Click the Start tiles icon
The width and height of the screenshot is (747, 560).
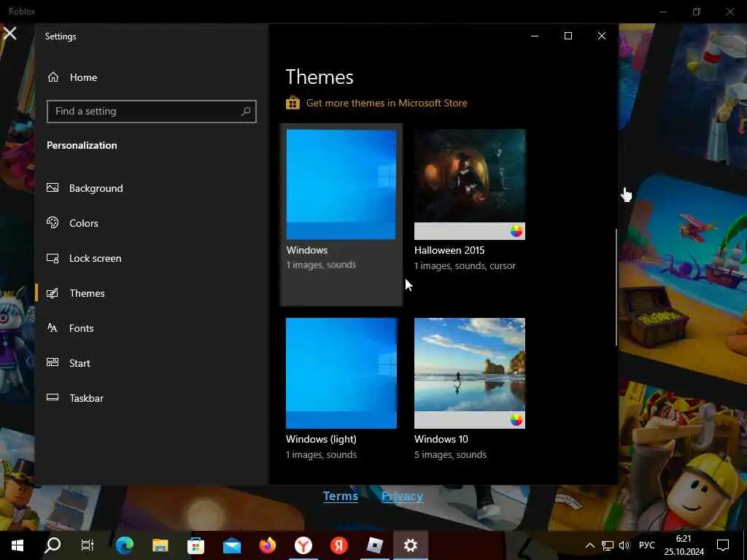click(x=53, y=362)
